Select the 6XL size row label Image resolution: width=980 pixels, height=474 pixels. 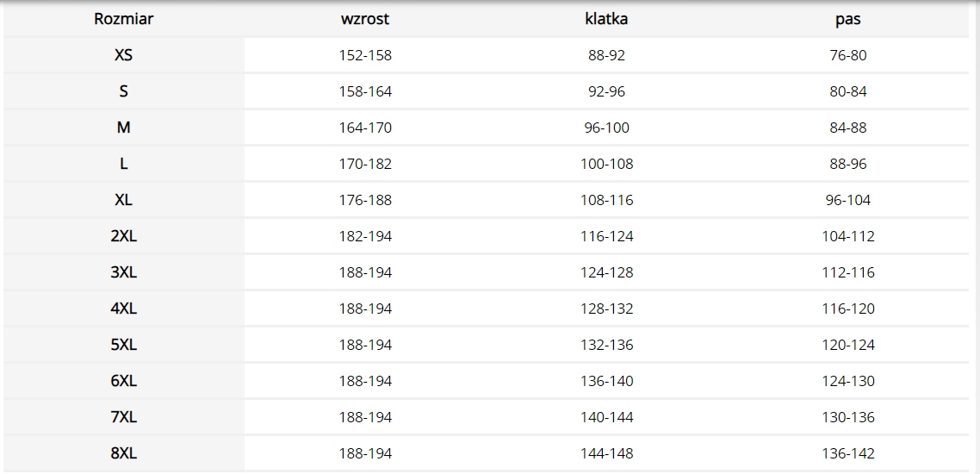pyautogui.click(x=124, y=382)
